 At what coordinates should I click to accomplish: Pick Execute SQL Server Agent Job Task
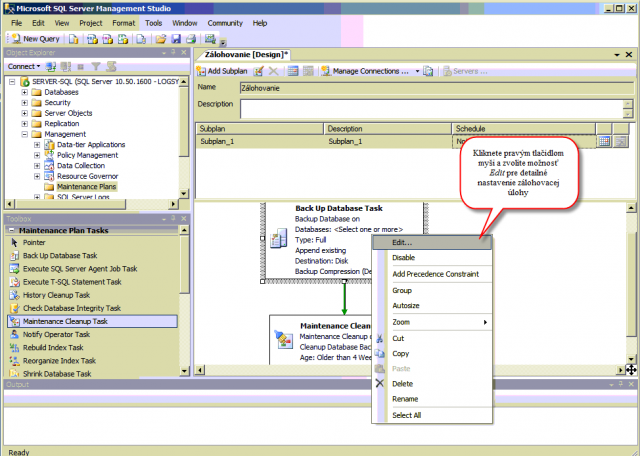click(x=93, y=269)
